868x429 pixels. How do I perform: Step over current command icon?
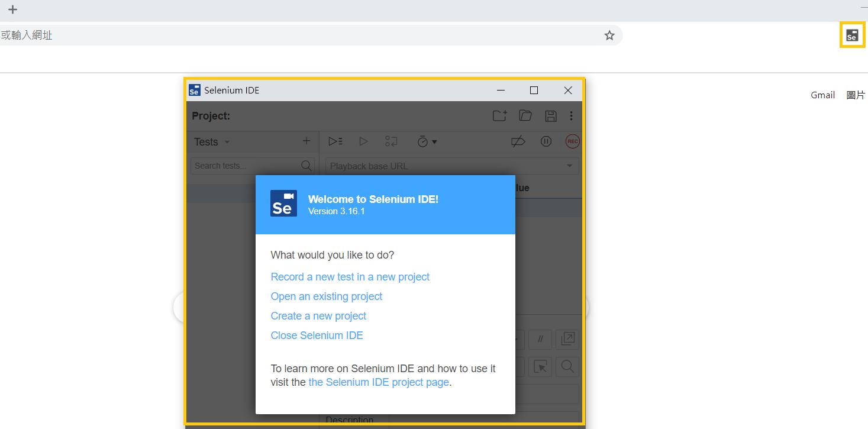click(x=391, y=141)
